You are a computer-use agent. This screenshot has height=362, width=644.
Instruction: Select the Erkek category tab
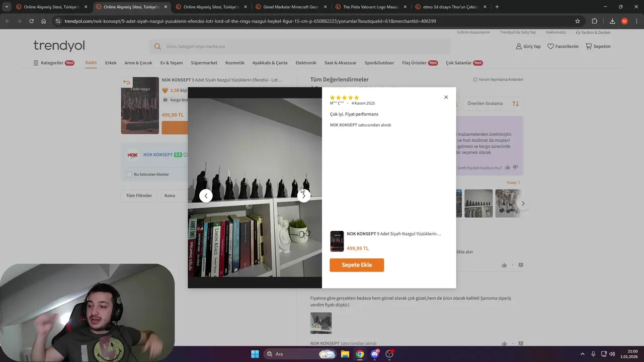click(x=111, y=63)
